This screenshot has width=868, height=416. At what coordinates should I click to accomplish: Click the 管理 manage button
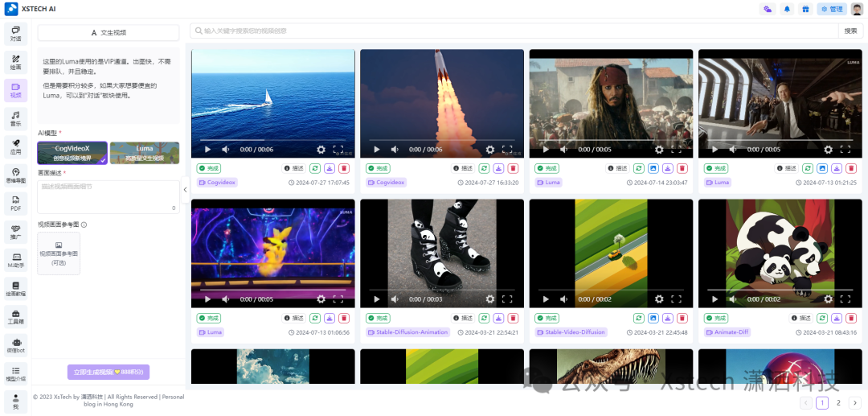[832, 9]
